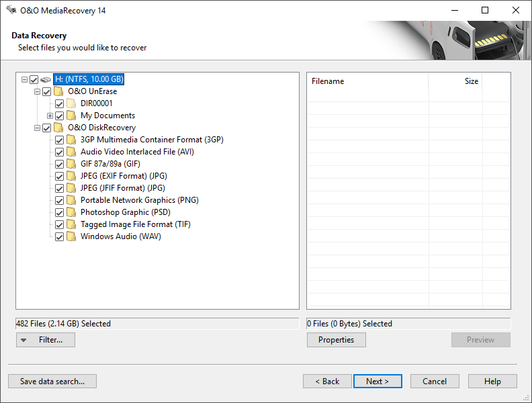Click the DIR00001 folder icon
The height and width of the screenshot is (403, 532).
(71, 103)
